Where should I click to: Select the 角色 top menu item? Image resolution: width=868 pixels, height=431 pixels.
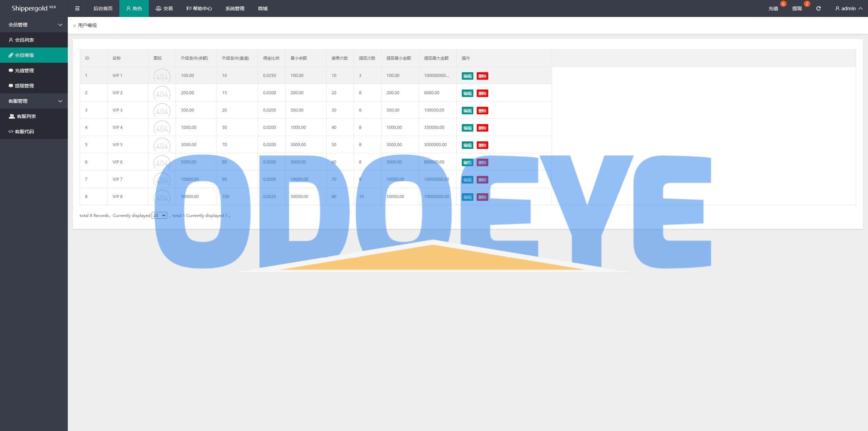coord(134,8)
